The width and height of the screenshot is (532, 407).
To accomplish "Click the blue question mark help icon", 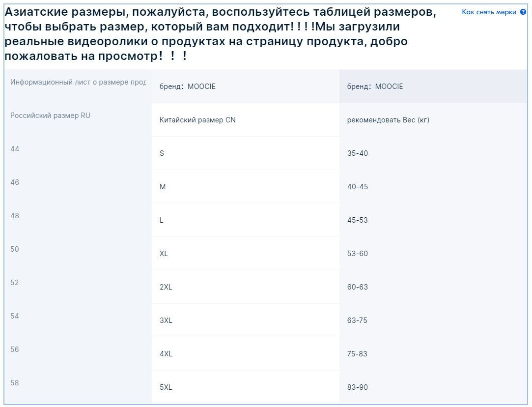I will 523,12.
